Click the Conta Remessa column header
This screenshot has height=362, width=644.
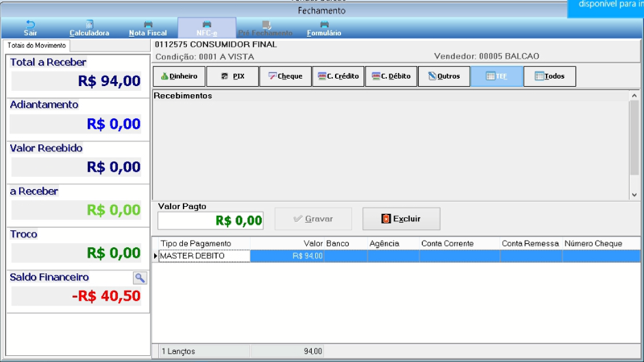coord(530,244)
